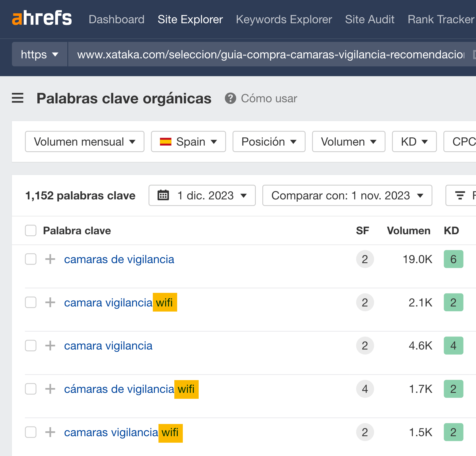Click the ahrefs logo
The height and width of the screenshot is (456, 476).
coord(42,18)
